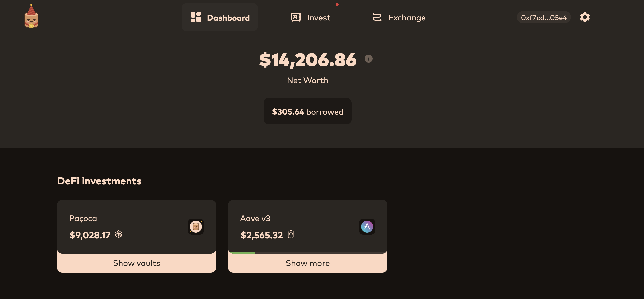
Task: Click the Aave v3 protocol logo
Action: (367, 227)
